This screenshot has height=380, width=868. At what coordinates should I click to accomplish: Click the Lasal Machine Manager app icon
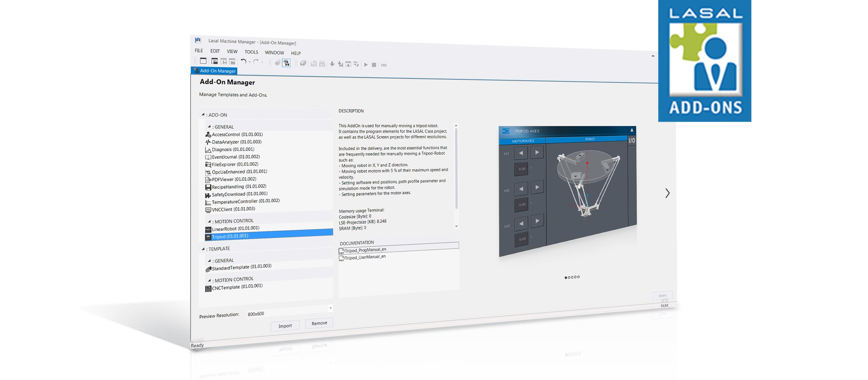[x=198, y=40]
